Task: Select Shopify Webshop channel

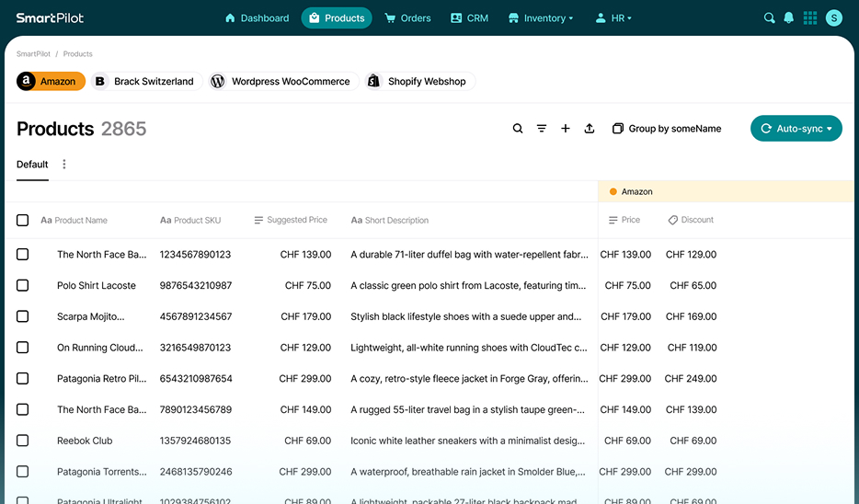Action: coord(419,81)
